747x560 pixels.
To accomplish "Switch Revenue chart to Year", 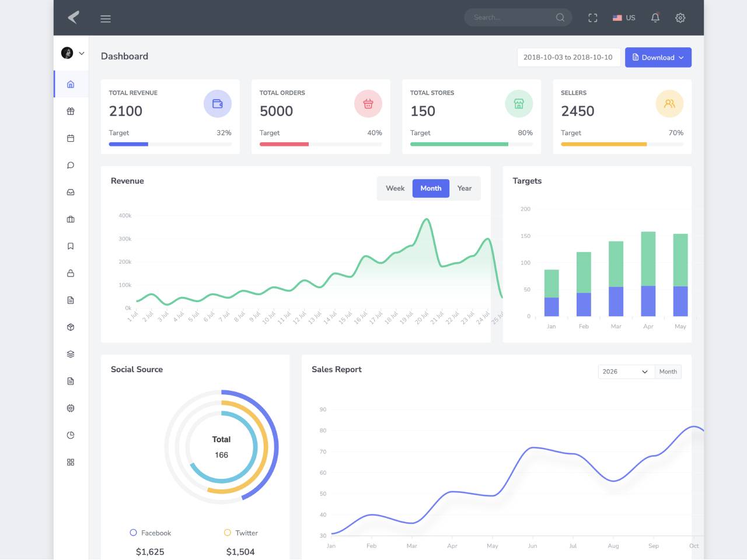I will tap(465, 188).
